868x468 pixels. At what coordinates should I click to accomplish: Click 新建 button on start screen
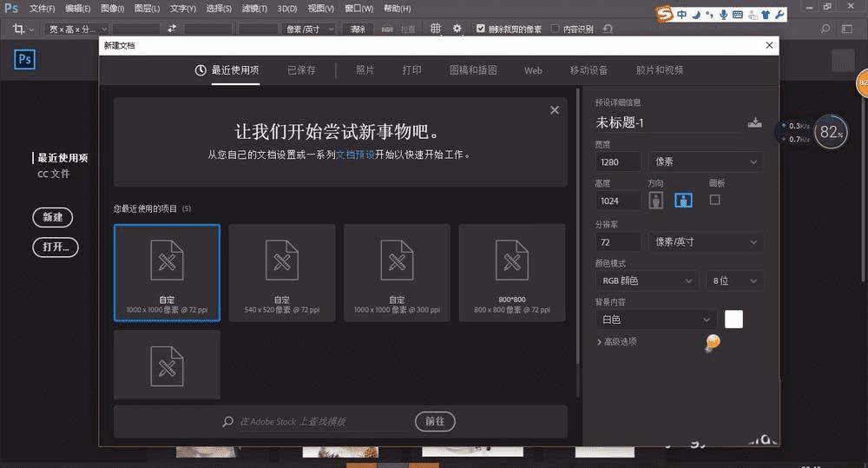(53, 217)
